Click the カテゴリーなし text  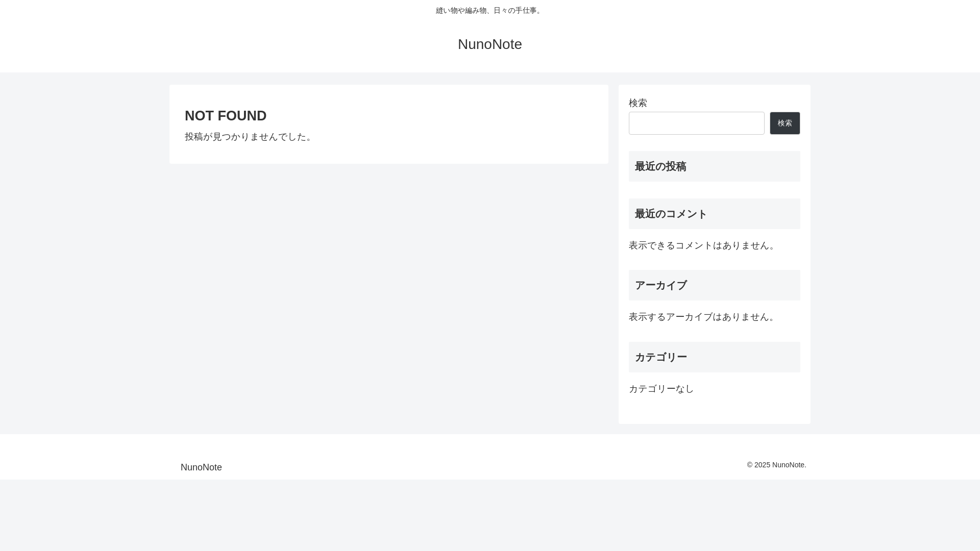tap(661, 389)
